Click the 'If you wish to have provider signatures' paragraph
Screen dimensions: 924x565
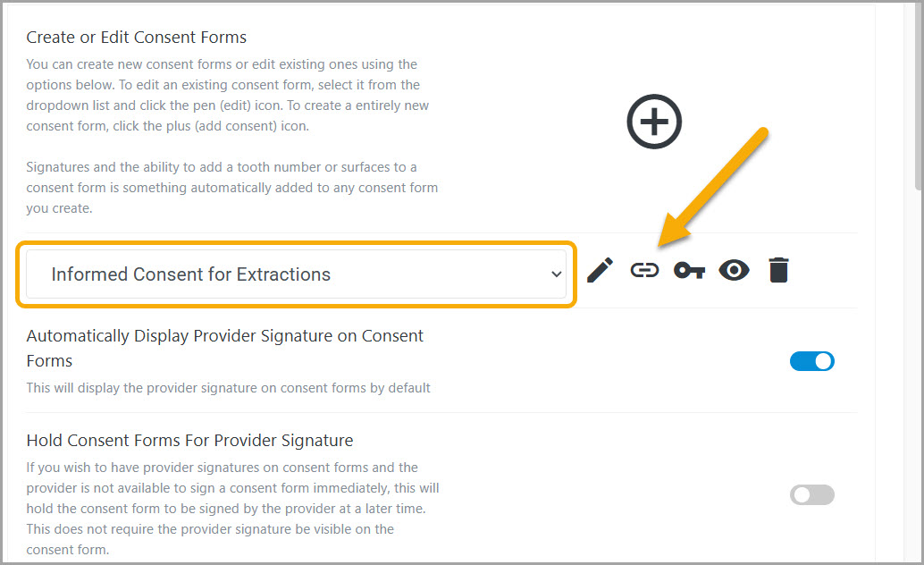tap(232, 508)
